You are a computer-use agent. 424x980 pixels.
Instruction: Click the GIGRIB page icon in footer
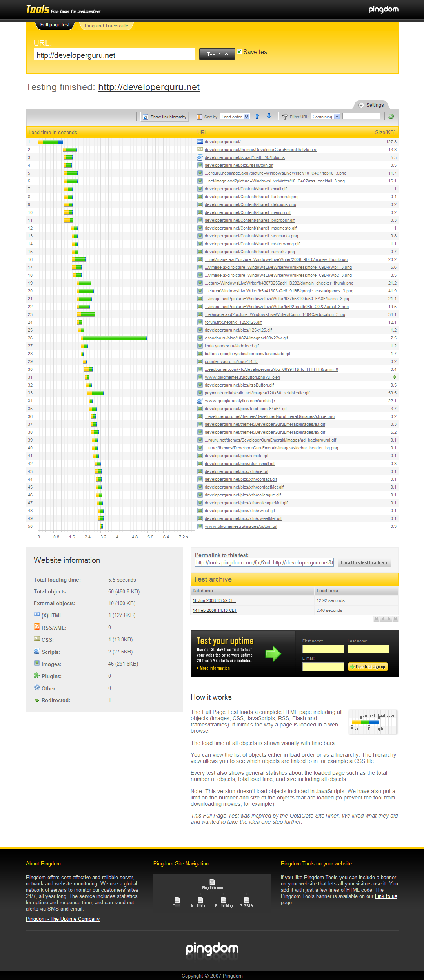click(x=246, y=900)
